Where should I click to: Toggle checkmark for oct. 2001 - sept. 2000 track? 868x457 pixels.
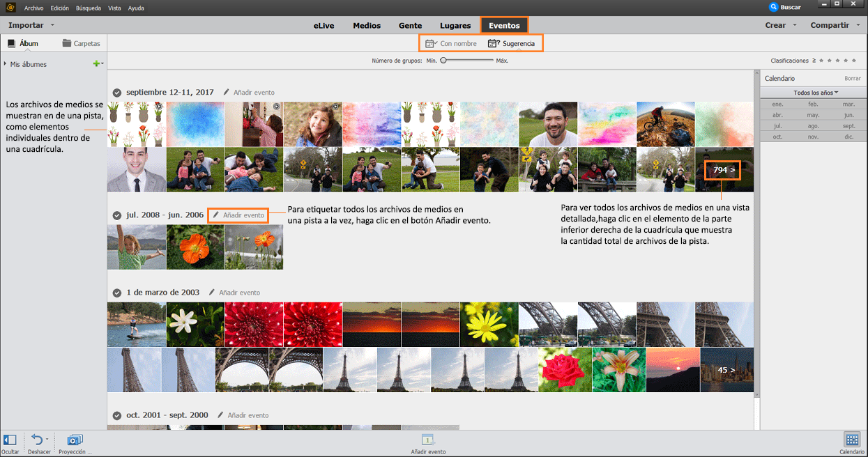click(x=117, y=415)
